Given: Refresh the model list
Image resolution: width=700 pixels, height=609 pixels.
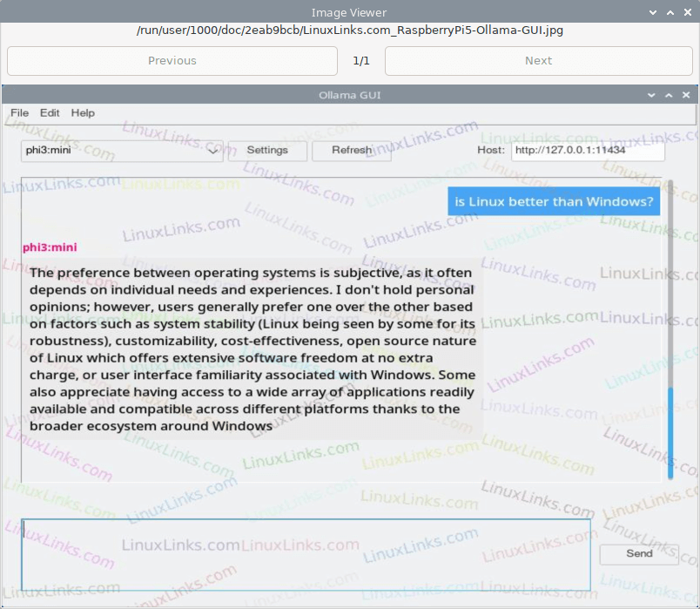Looking at the screenshot, I should coord(352,151).
